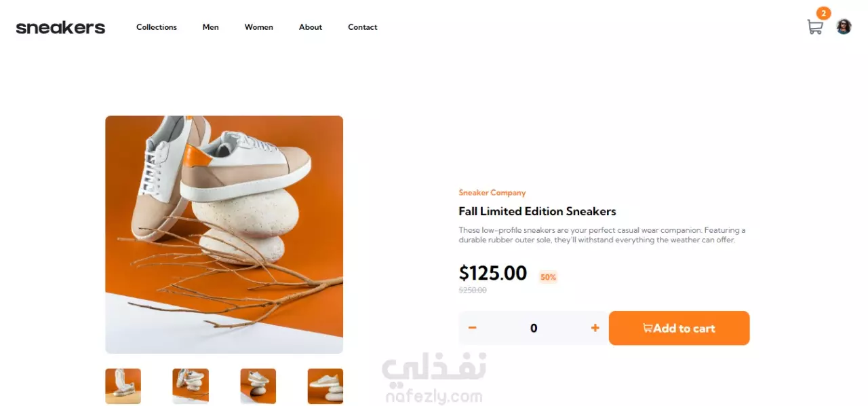
Task: Click the quantity value field showing 0
Action: [534, 328]
